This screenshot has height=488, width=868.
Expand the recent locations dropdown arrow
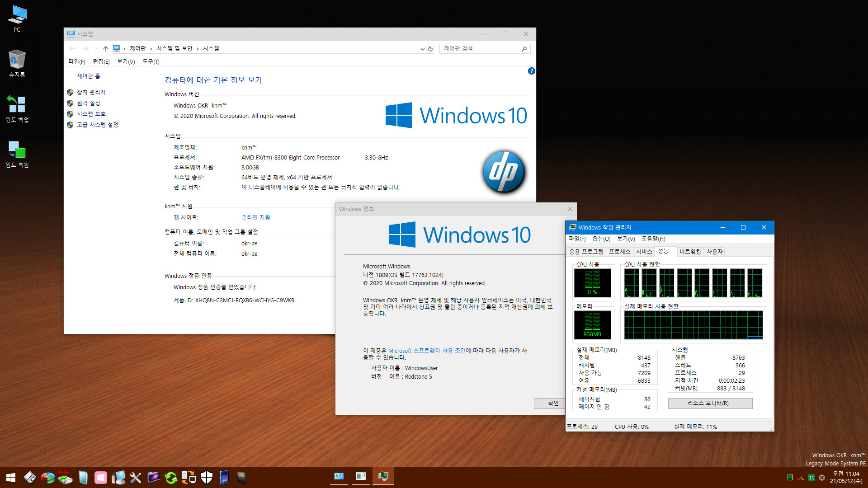coord(96,49)
